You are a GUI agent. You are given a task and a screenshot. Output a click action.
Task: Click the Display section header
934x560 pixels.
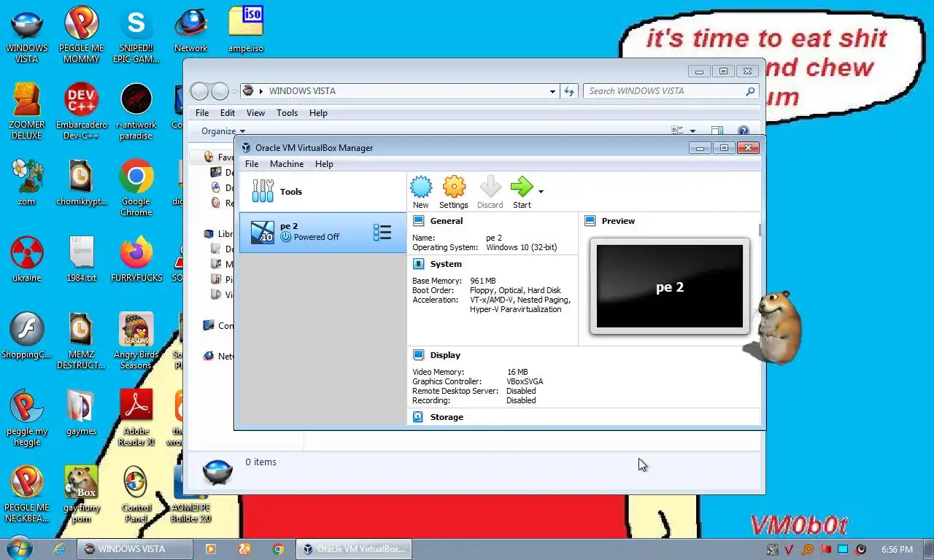pos(445,355)
